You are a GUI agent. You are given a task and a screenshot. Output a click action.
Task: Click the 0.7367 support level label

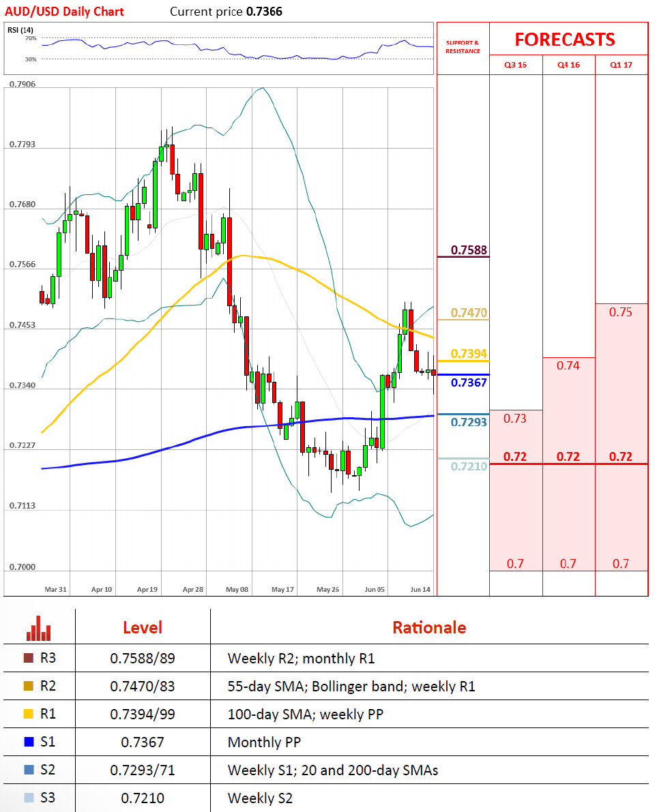tap(469, 382)
